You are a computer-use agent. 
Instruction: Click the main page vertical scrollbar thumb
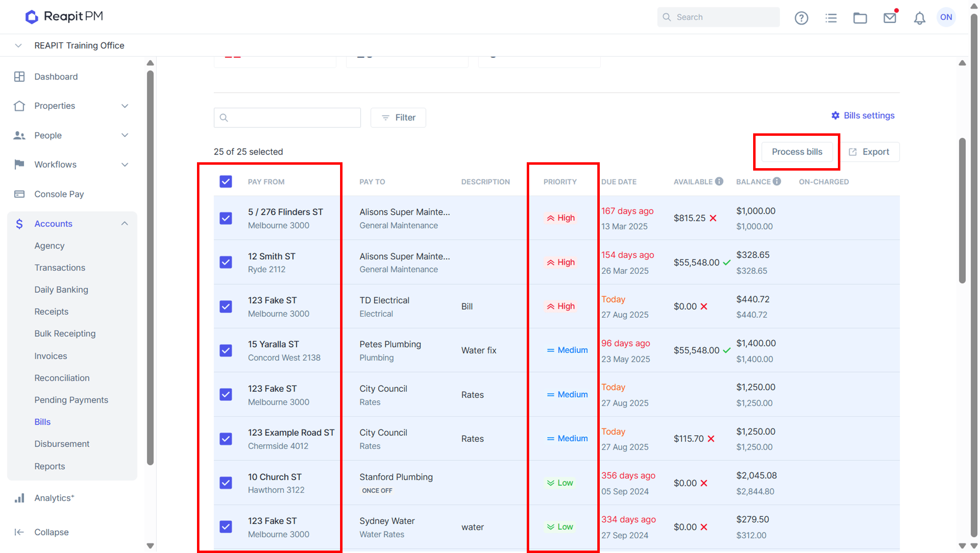962,211
